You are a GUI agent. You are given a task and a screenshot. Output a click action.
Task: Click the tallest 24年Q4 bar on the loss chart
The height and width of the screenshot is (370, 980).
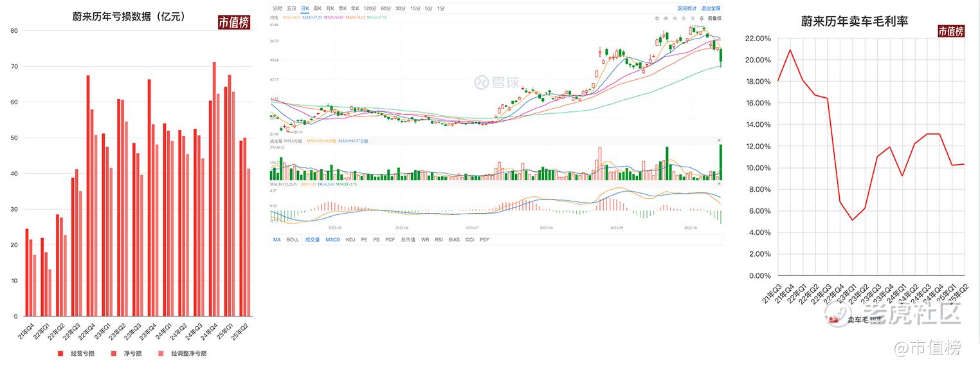(x=214, y=189)
